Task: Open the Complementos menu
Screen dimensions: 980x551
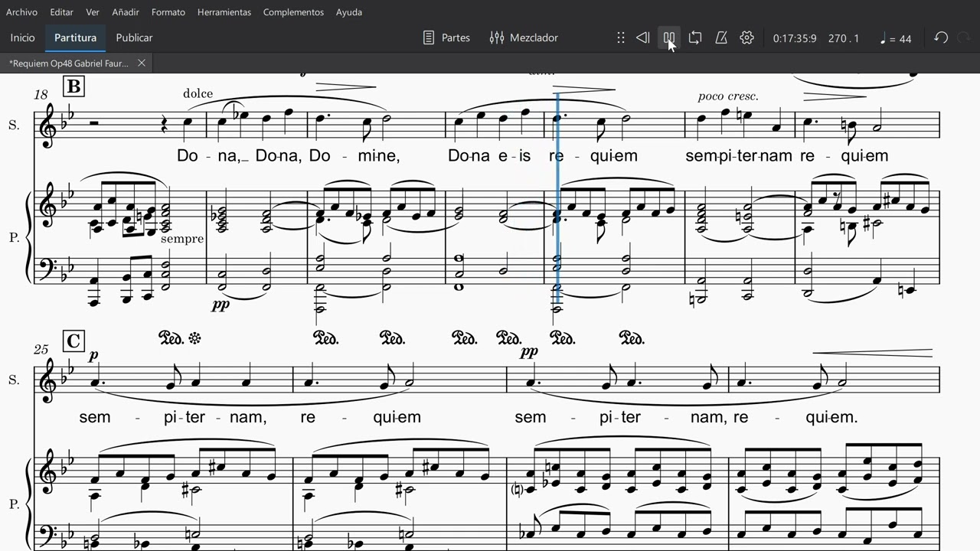Action: [293, 12]
